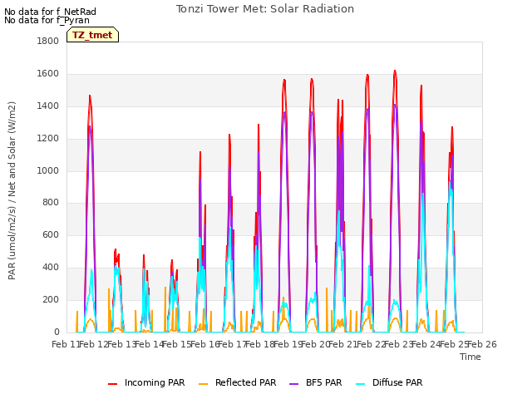Screen dimensions: 532x399
Task: Click the Feb 14 x-axis label
Action: (149, 344)
